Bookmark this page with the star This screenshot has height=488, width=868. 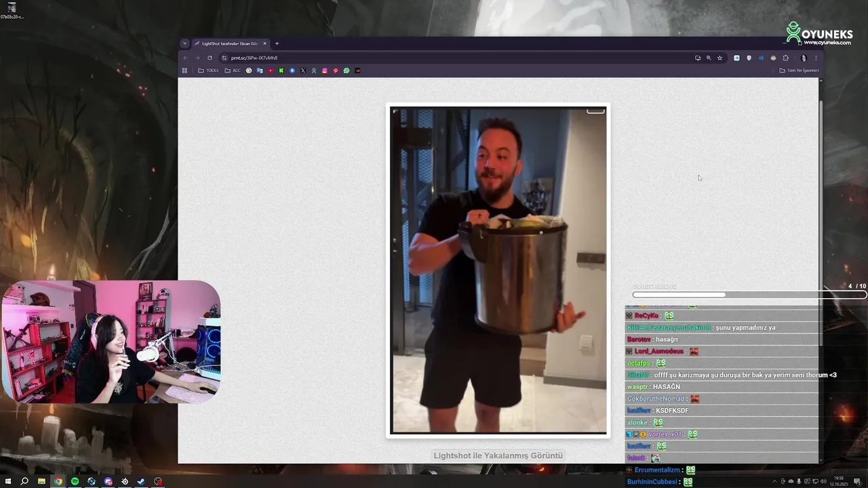pyautogui.click(x=719, y=58)
